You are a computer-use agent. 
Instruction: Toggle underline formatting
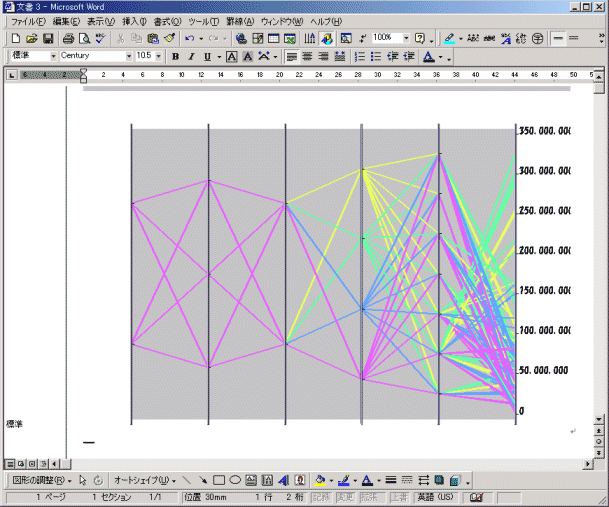(x=207, y=57)
